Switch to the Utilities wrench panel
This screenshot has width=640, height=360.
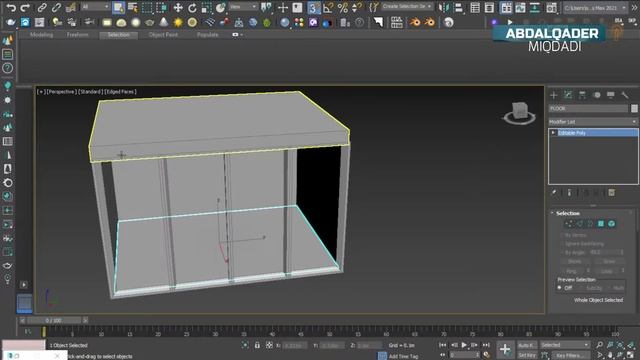(625, 95)
